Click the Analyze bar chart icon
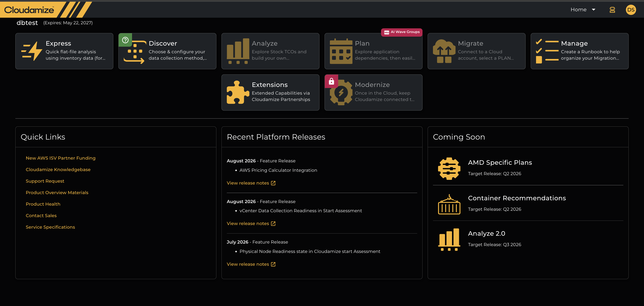The height and width of the screenshot is (306, 644). [x=238, y=51]
